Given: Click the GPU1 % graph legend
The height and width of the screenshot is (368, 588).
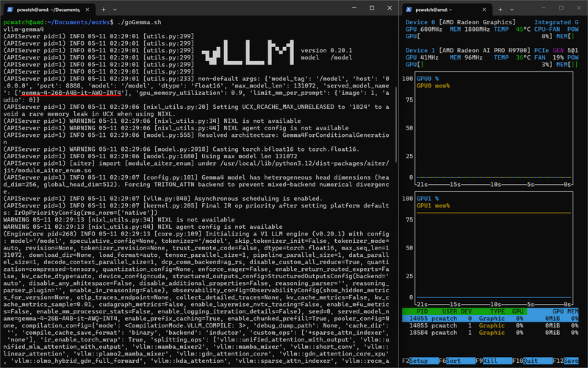Looking at the screenshot, I should (428, 199).
